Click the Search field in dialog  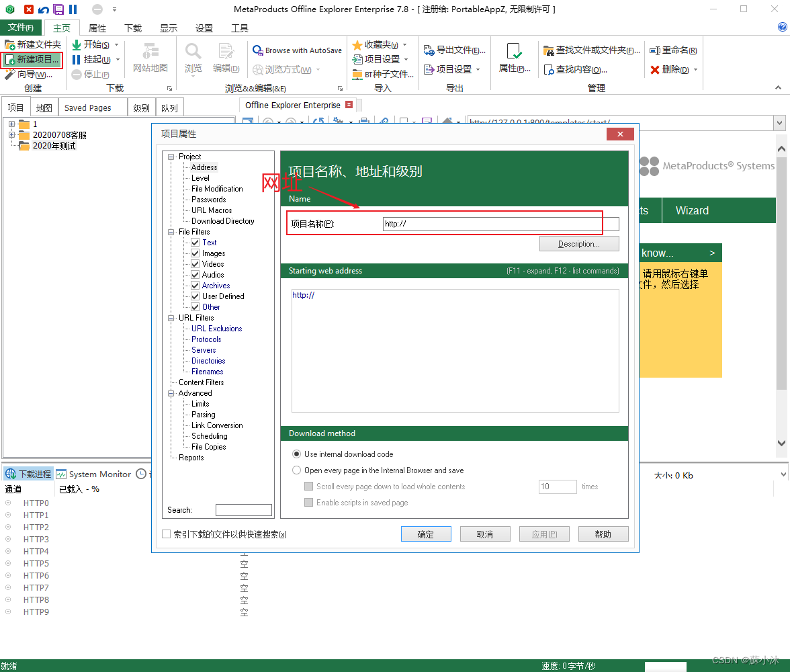tap(243, 510)
